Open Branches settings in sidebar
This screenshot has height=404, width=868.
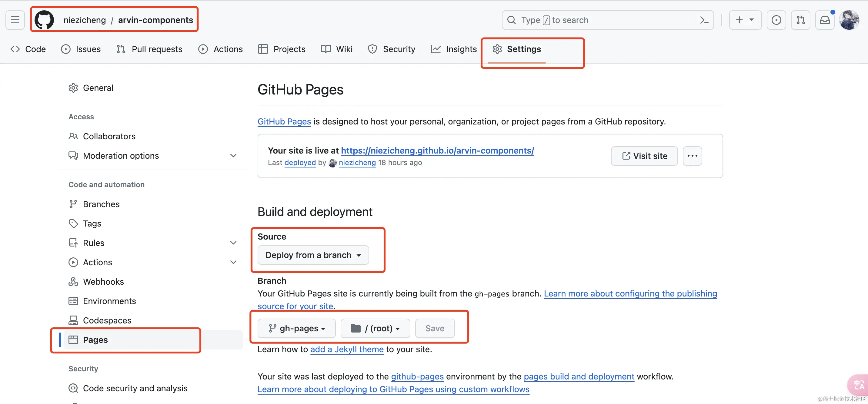point(153,204)
